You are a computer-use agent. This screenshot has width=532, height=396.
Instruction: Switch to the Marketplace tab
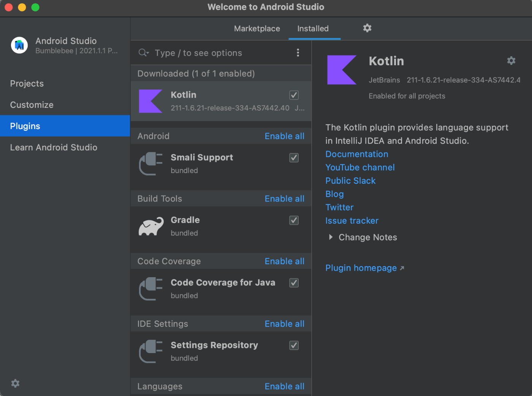tap(257, 28)
